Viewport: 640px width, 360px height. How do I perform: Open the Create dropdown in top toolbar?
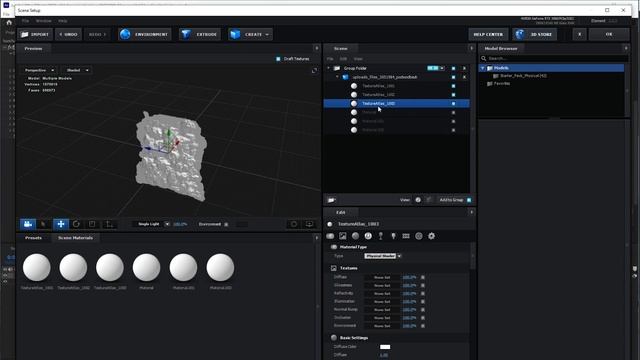click(x=251, y=34)
